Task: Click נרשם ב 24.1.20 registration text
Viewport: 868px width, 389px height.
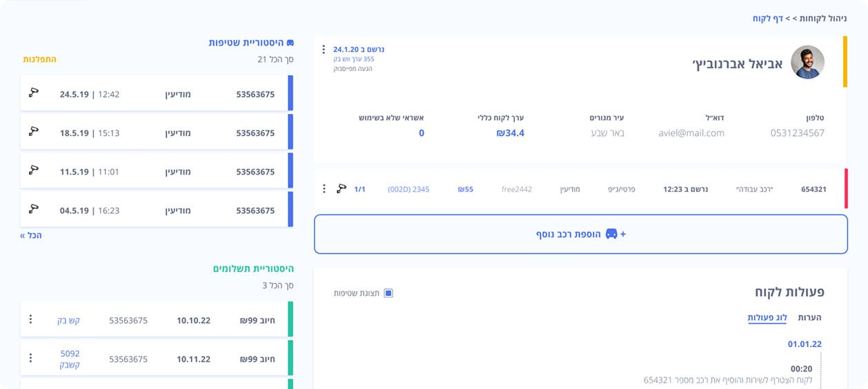Action: point(359,50)
